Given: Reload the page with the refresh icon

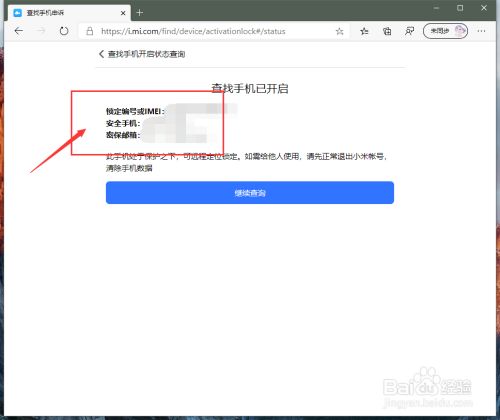Looking at the screenshot, I should (x=64, y=31).
